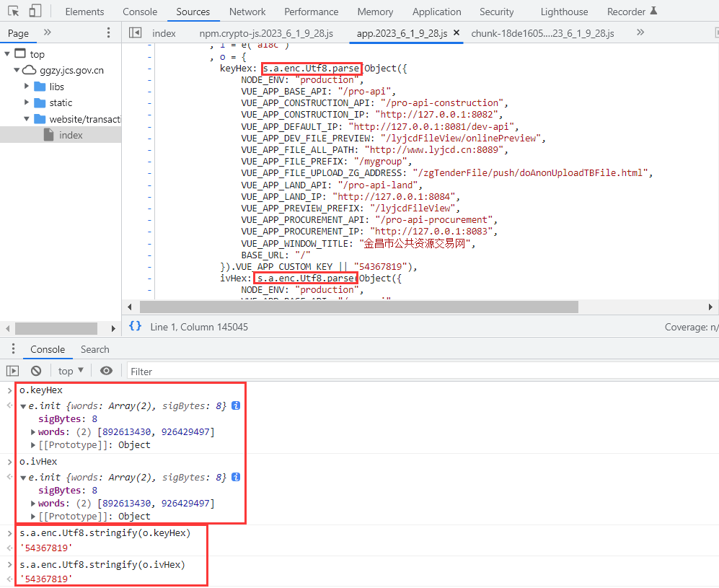Screen dimensions: 719x588
Task: Open the top context dropdown in console
Action: coord(71,371)
